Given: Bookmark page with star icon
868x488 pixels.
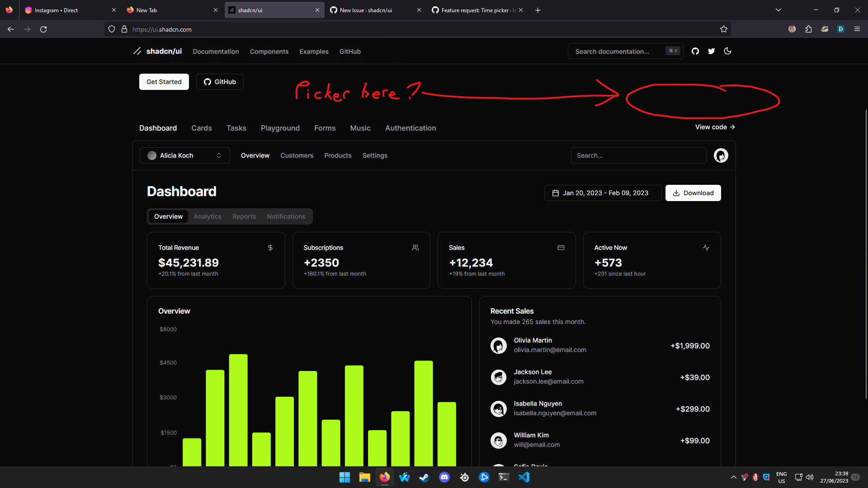Looking at the screenshot, I should (x=724, y=29).
